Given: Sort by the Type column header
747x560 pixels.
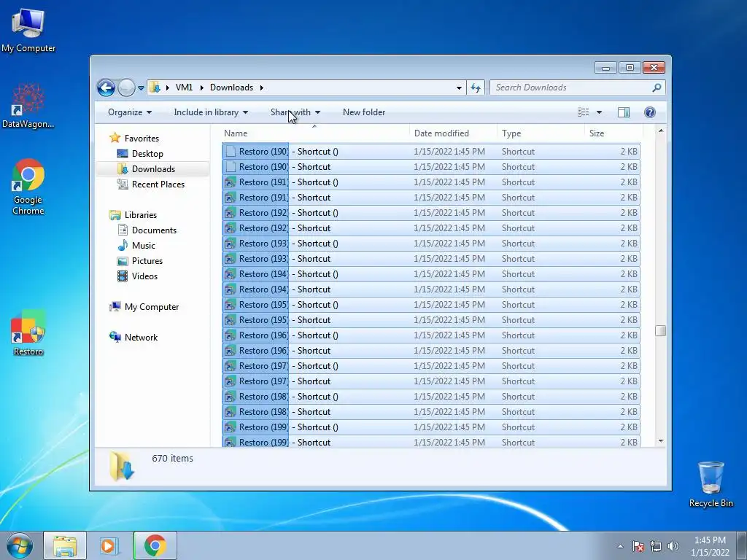Looking at the screenshot, I should (x=541, y=133).
